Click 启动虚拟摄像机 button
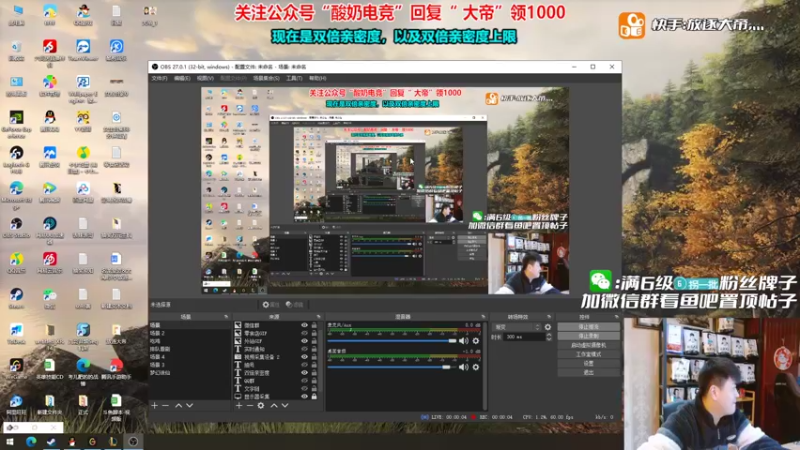The image size is (800, 450). (588, 345)
